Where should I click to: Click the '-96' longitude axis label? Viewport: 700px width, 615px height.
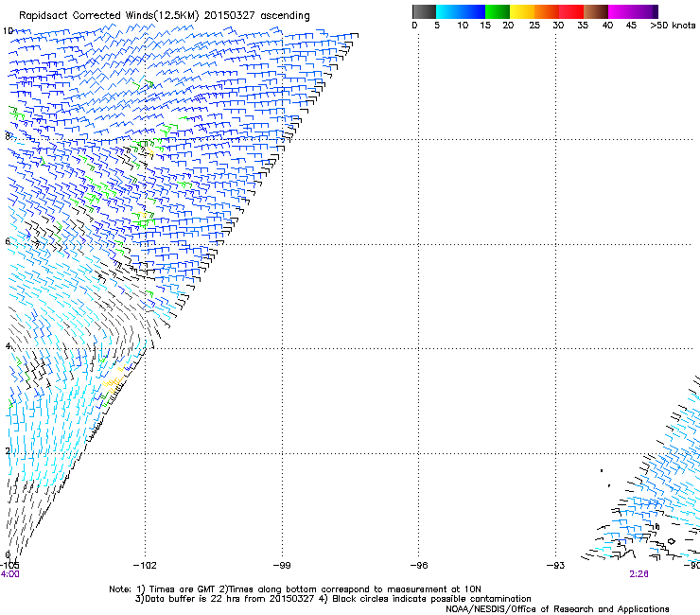[x=419, y=566]
